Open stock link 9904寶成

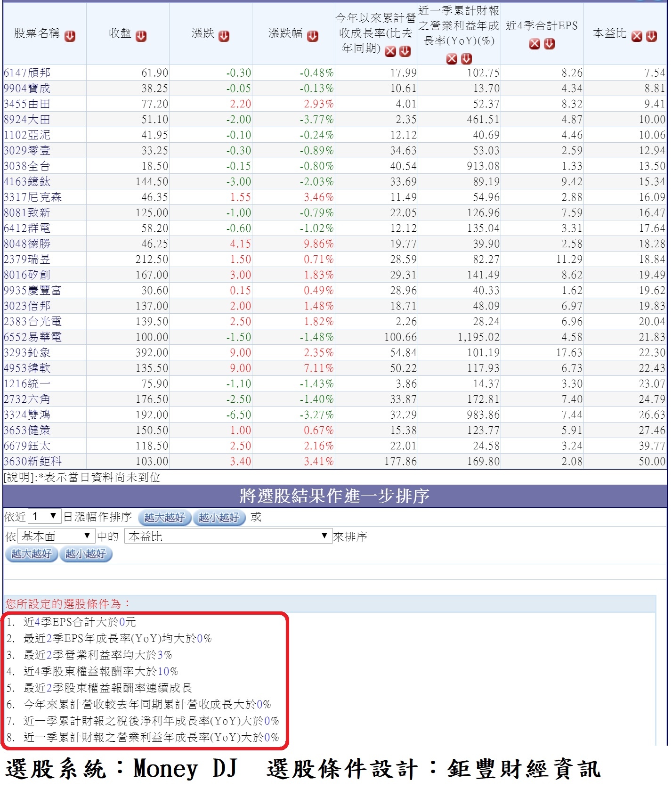27,89
